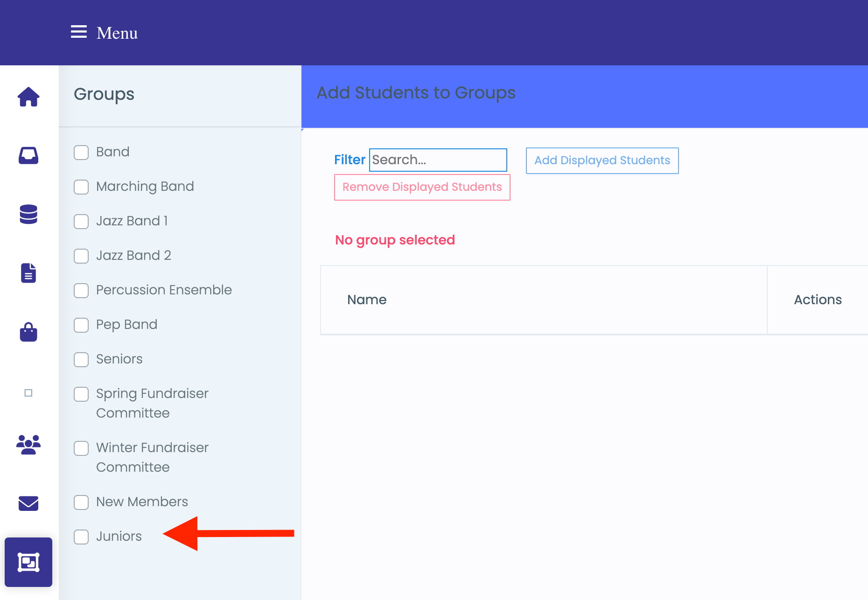Open the inbox tray icon
The width and height of the screenshot is (868, 600).
pos(28,155)
